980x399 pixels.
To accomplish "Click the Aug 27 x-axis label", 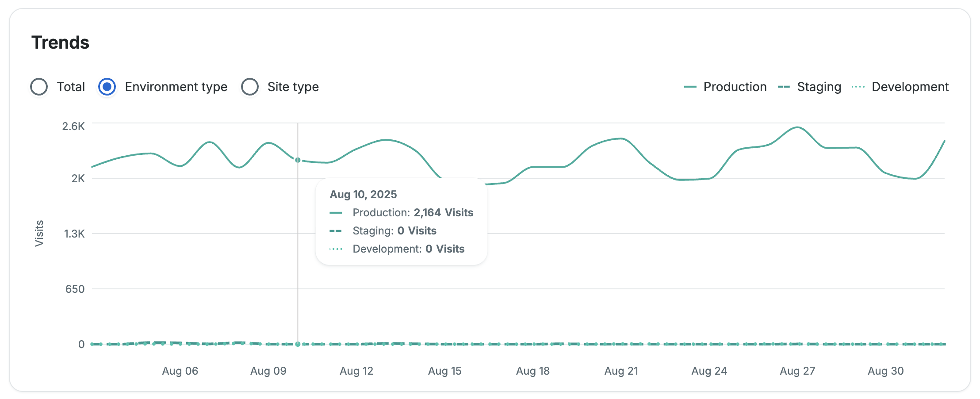I will pyautogui.click(x=797, y=371).
